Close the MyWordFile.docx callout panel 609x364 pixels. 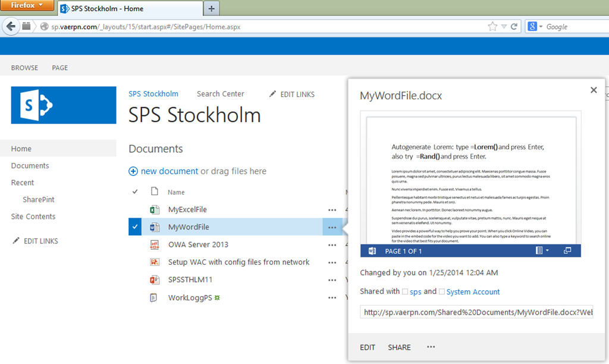tap(594, 90)
